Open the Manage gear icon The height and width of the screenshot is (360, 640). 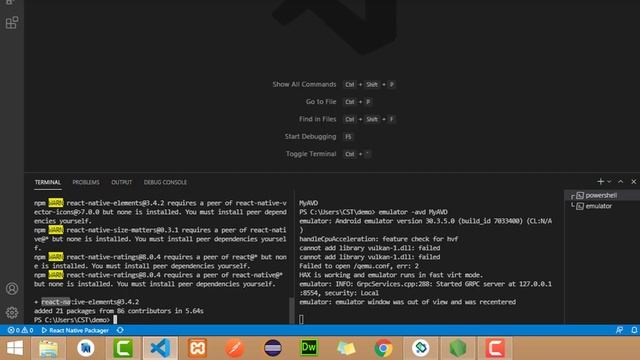point(12,312)
